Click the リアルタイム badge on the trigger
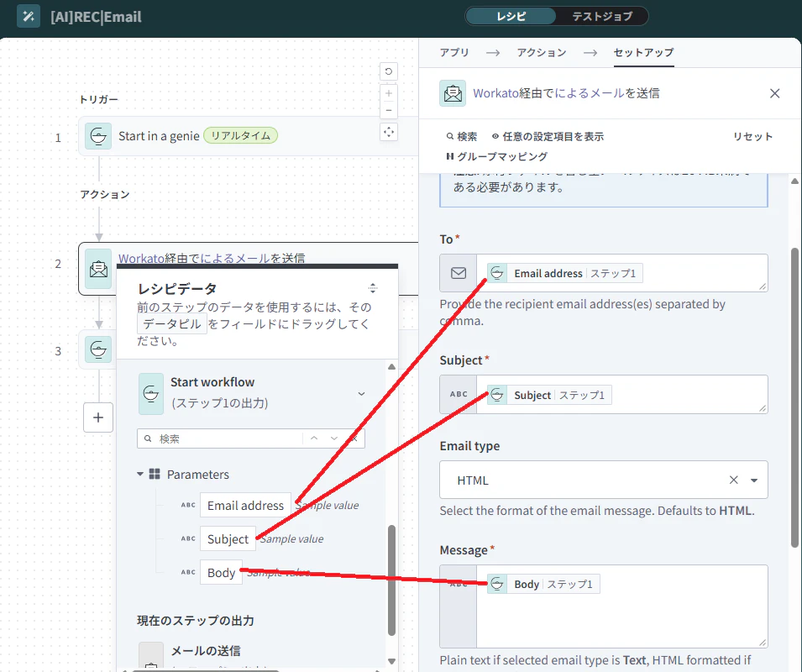Screen dimensions: 802x672 click(x=241, y=135)
